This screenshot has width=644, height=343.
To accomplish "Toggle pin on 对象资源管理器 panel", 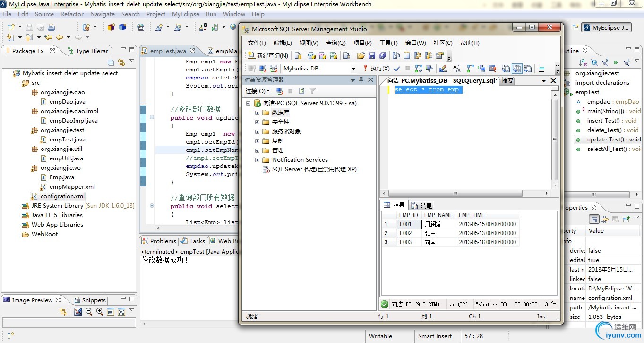I will [x=361, y=79].
